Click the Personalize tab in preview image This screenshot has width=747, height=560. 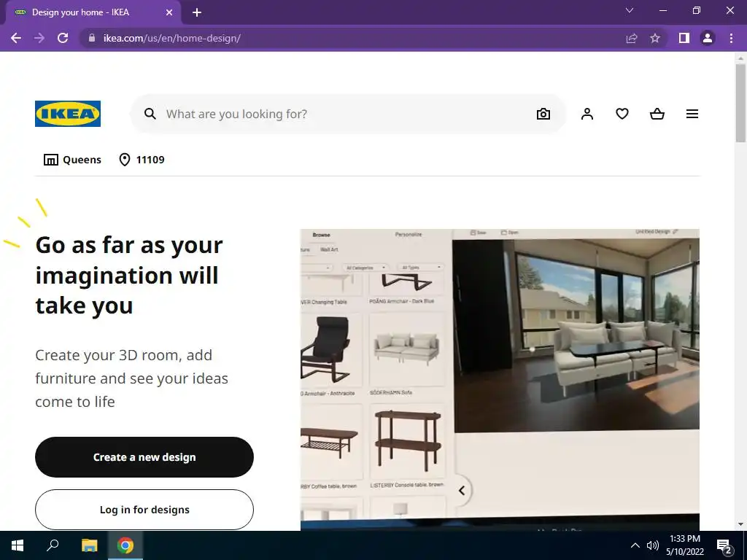pyautogui.click(x=409, y=234)
